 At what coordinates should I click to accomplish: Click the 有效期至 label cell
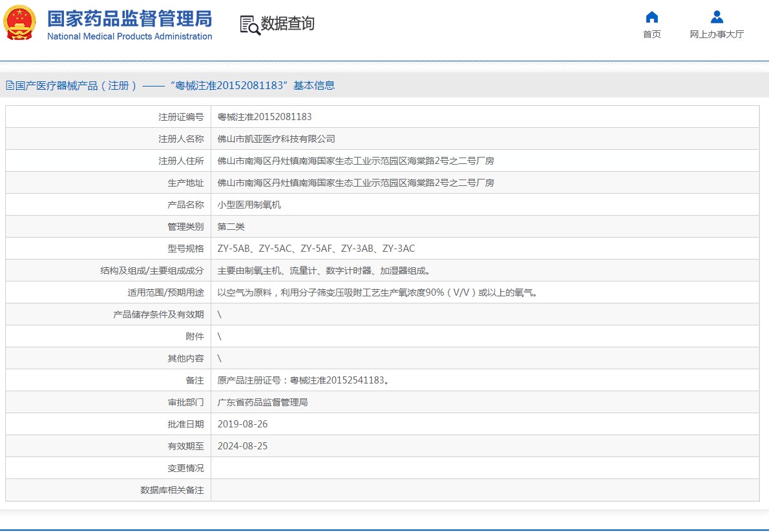tap(108, 446)
